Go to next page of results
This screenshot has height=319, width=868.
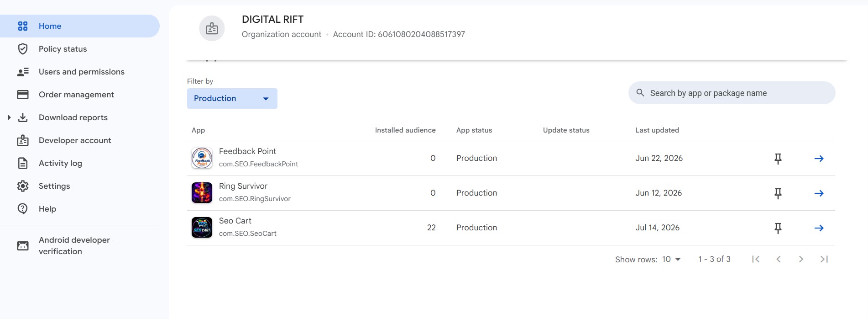point(801,259)
